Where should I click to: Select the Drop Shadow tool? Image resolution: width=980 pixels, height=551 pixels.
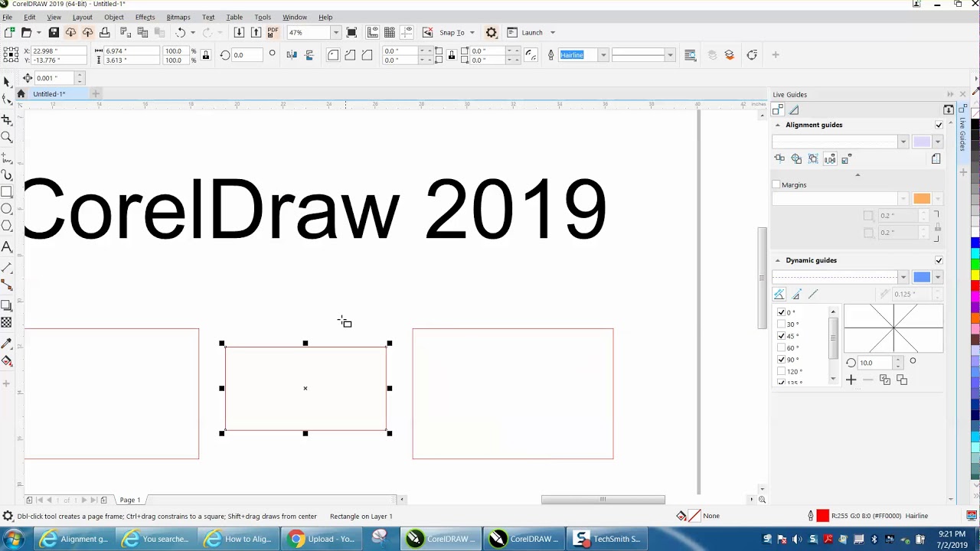coord(7,305)
